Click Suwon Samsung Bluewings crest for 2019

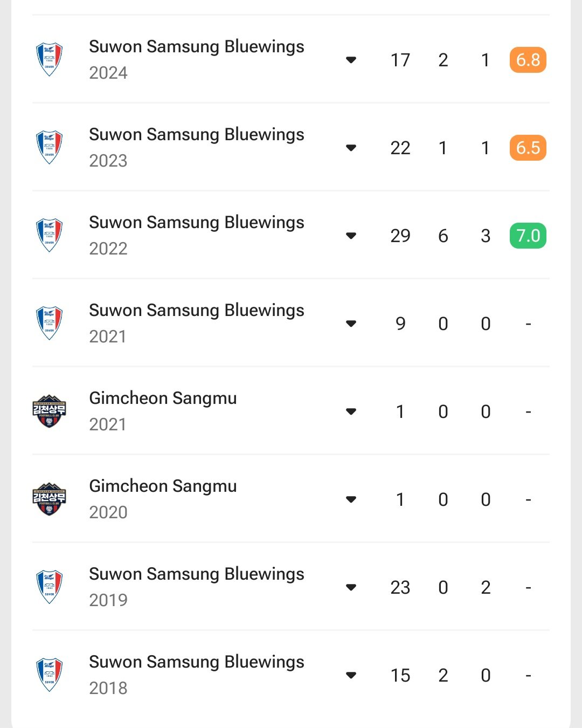click(49, 587)
